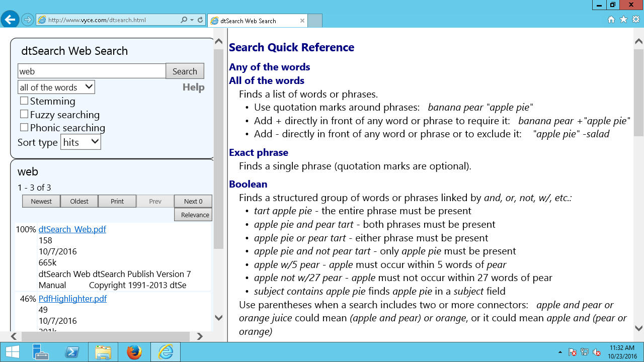
Task: Click the network status tray icon
Action: click(x=585, y=352)
